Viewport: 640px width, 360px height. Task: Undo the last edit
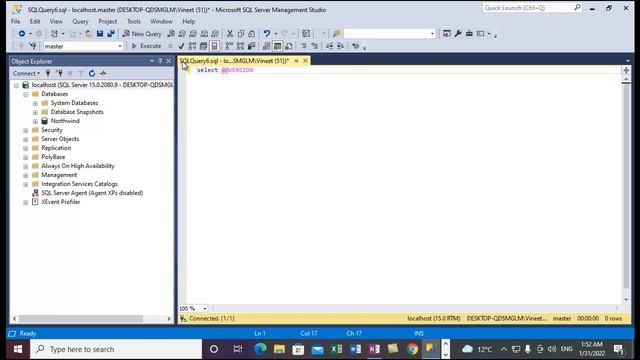(267, 33)
